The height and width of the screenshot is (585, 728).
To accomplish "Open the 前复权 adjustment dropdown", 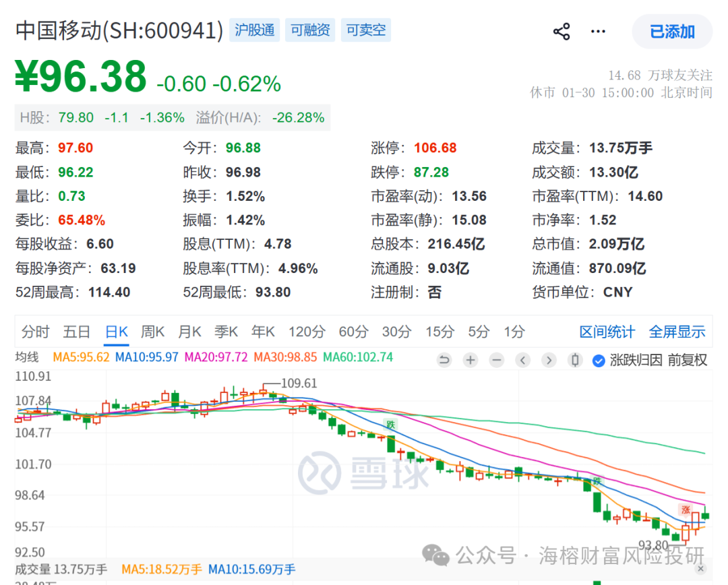I will (x=688, y=360).
